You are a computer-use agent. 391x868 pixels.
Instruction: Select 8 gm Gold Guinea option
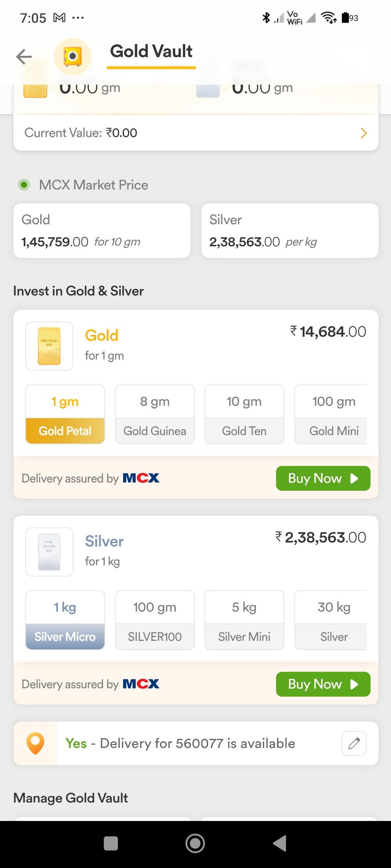155,414
